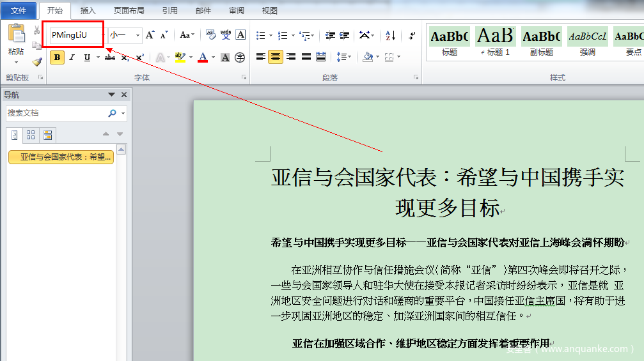The width and height of the screenshot is (644, 361).
Task: Click the Sort A-Z icon
Action: pyautogui.click(x=390, y=35)
